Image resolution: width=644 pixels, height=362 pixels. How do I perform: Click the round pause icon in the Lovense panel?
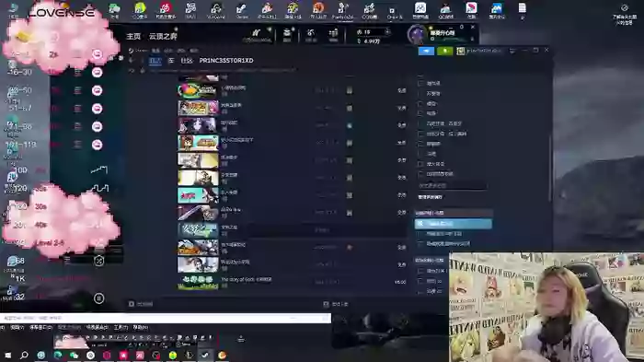99,298
